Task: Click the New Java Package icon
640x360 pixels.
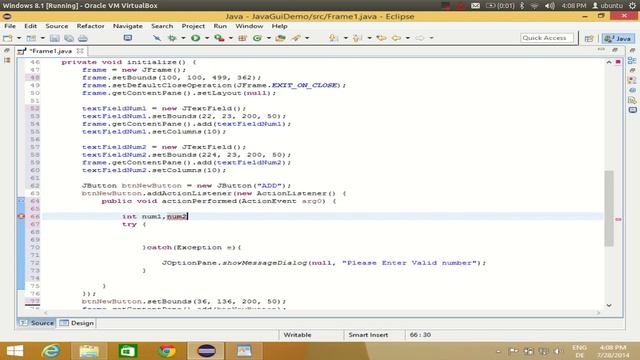Action: (243, 38)
